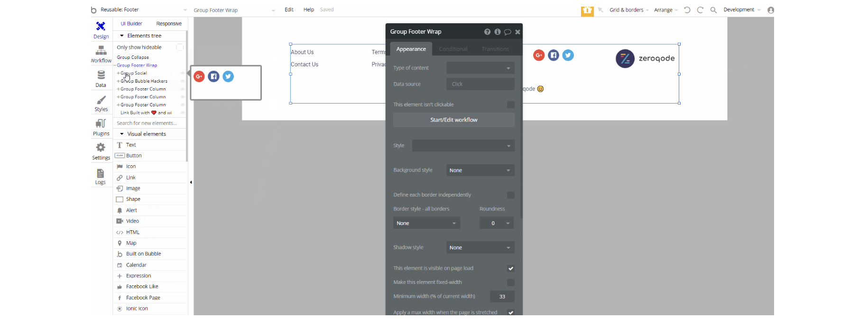Toggle This element isn't clickable checkbox

coord(511,104)
